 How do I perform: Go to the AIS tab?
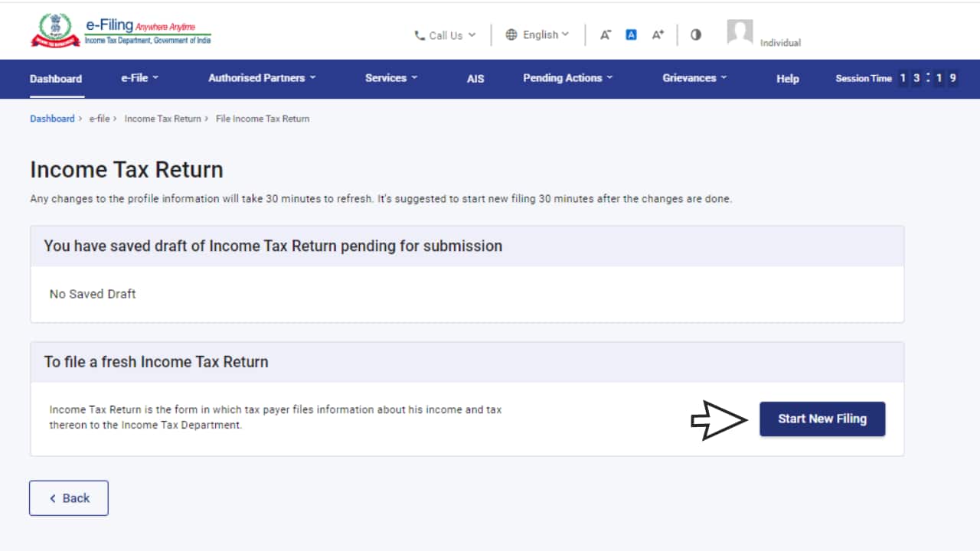(475, 79)
